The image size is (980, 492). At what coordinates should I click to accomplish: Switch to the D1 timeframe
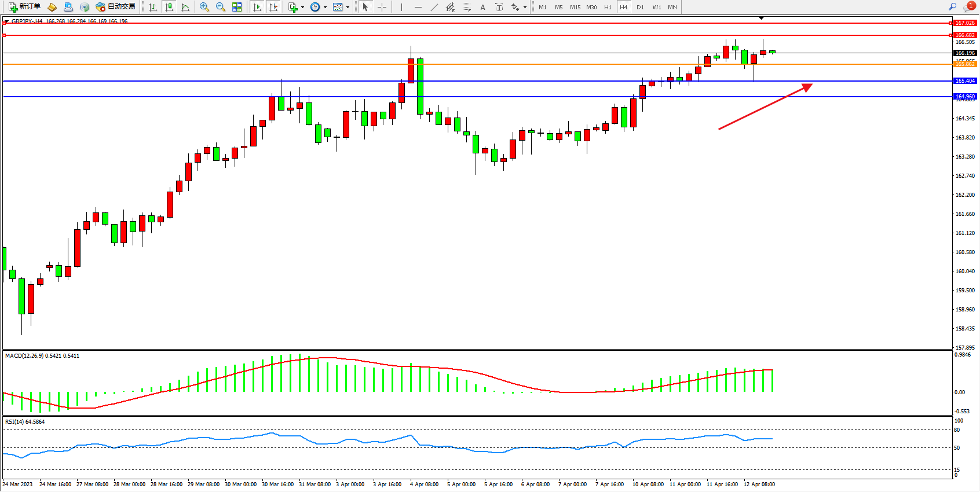click(640, 7)
